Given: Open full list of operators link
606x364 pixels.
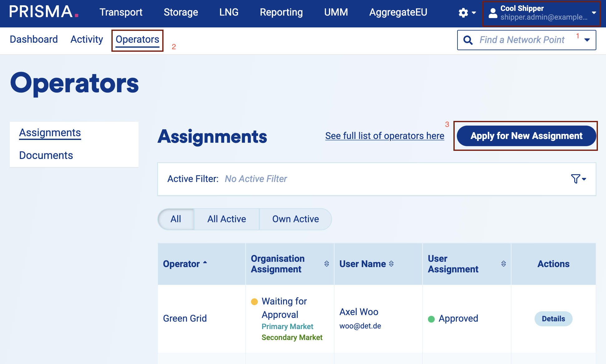Looking at the screenshot, I should click(x=384, y=136).
